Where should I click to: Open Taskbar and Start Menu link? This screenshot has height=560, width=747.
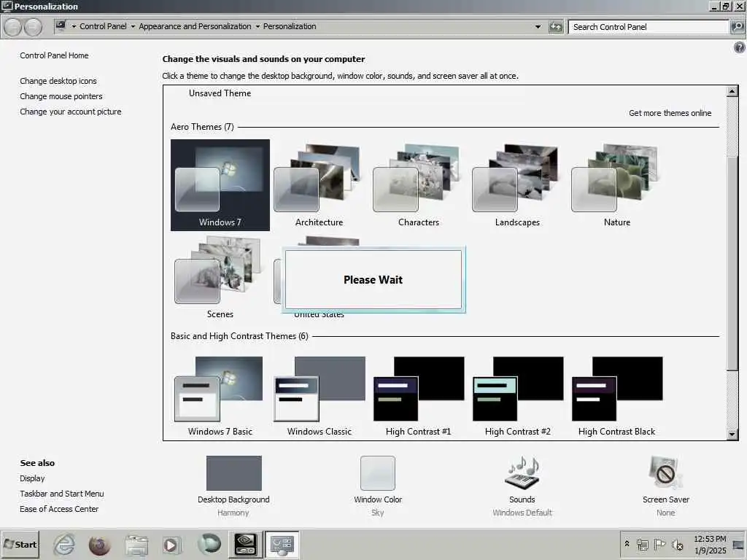point(62,494)
